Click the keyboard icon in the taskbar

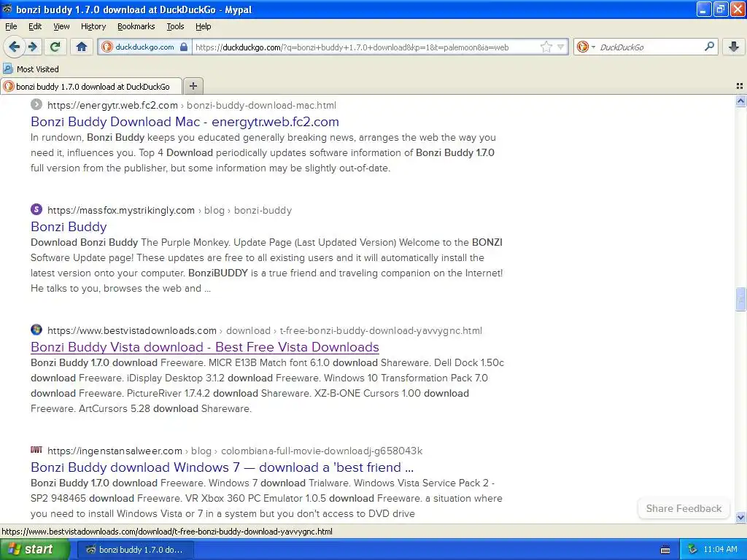665,550
